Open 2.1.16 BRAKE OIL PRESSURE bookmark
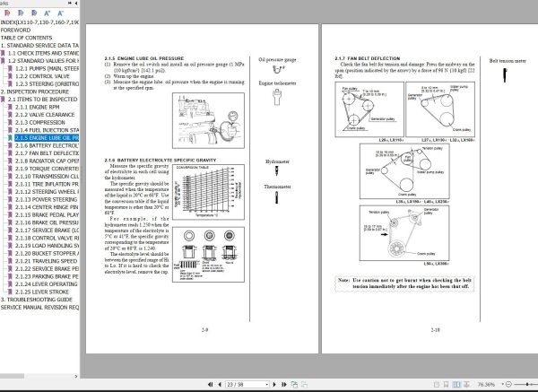Image resolution: width=538 pixels, height=392 pixels. (x=47, y=222)
